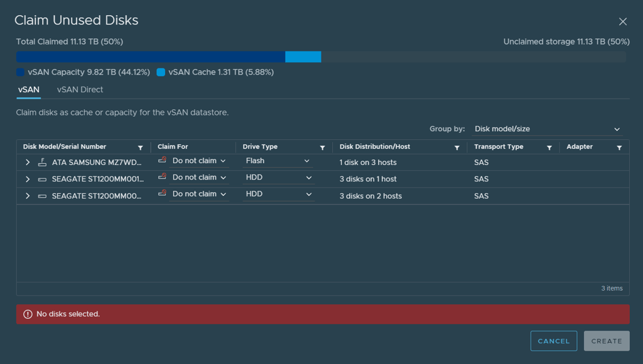Screen dimensions: 643x364
Task: Click the CANCEL button
Action: [x=554, y=341]
